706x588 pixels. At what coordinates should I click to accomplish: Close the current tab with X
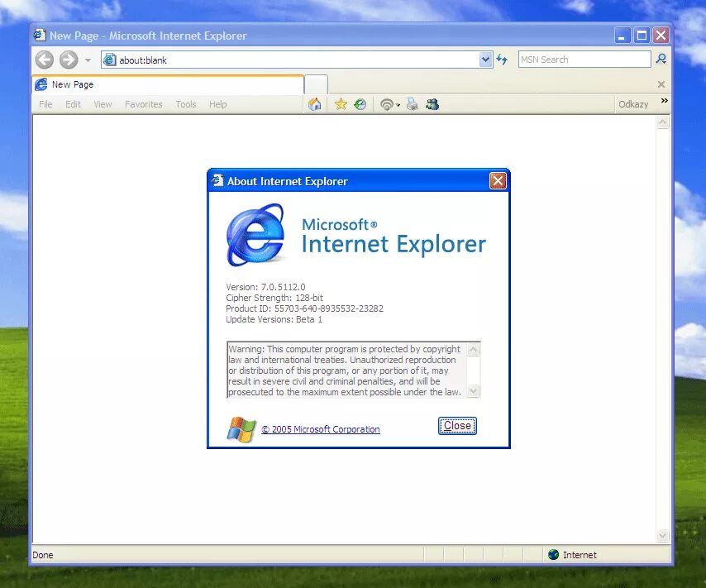pyautogui.click(x=661, y=84)
